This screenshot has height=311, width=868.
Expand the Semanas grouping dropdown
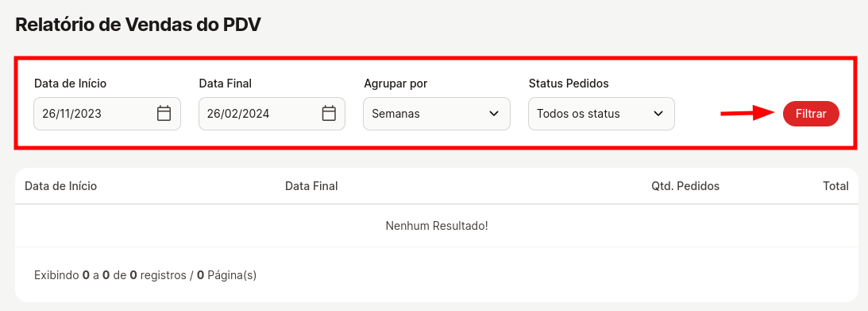click(437, 114)
